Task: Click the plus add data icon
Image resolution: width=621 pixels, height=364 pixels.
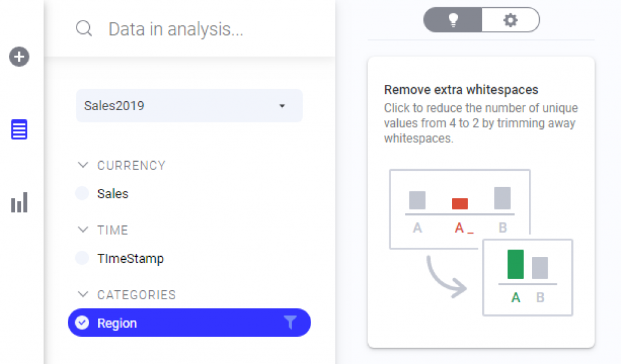Action: tap(19, 56)
